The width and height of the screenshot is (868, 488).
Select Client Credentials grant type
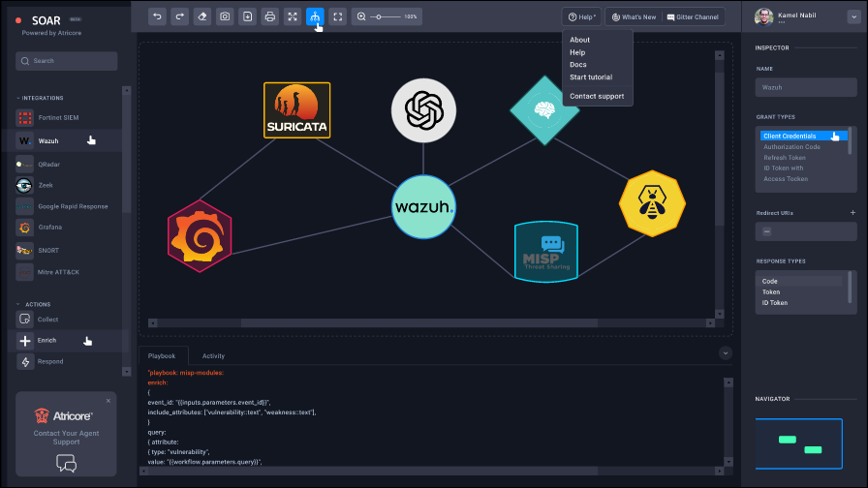(803, 137)
